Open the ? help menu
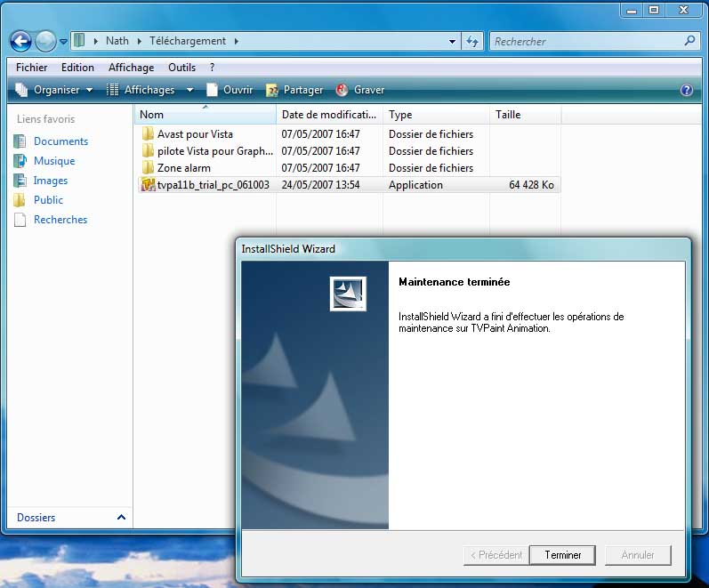Image resolution: width=709 pixels, height=588 pixels. [212, 68]
